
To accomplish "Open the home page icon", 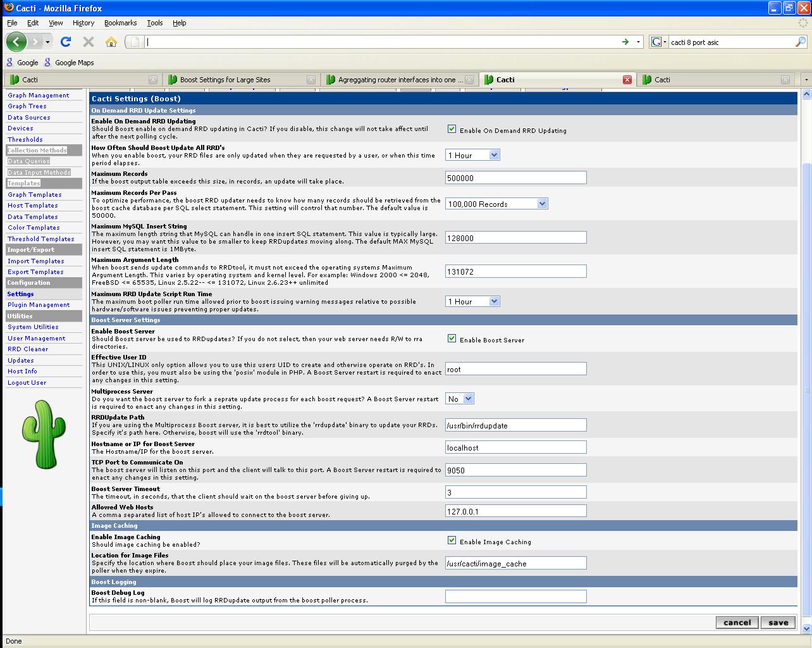I will click(111, 42).
